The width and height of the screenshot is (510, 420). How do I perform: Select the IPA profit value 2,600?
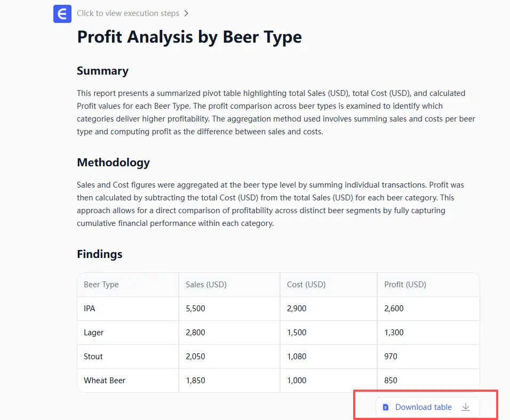pyautogui.click(x=394, y=309)
